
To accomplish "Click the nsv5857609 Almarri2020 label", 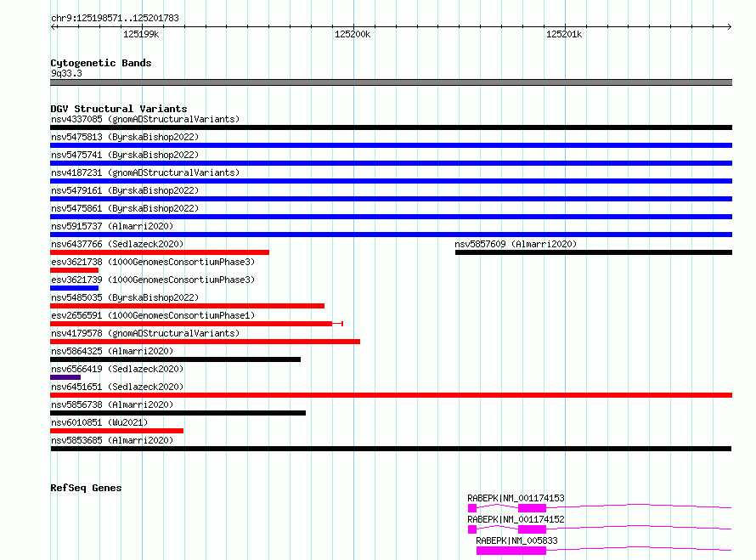I will (516, 244).
